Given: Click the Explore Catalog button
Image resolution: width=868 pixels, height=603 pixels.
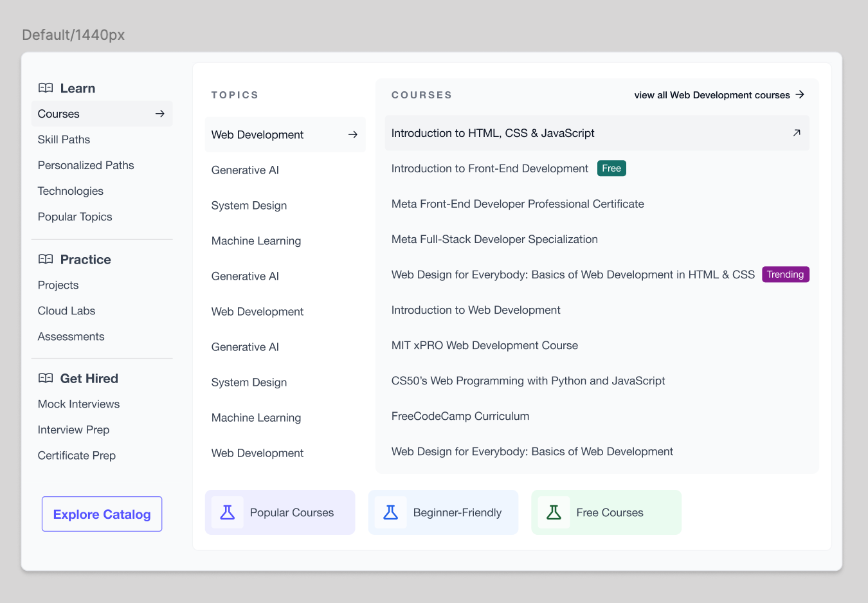Looking at the screenshot, I should (102, 514).
